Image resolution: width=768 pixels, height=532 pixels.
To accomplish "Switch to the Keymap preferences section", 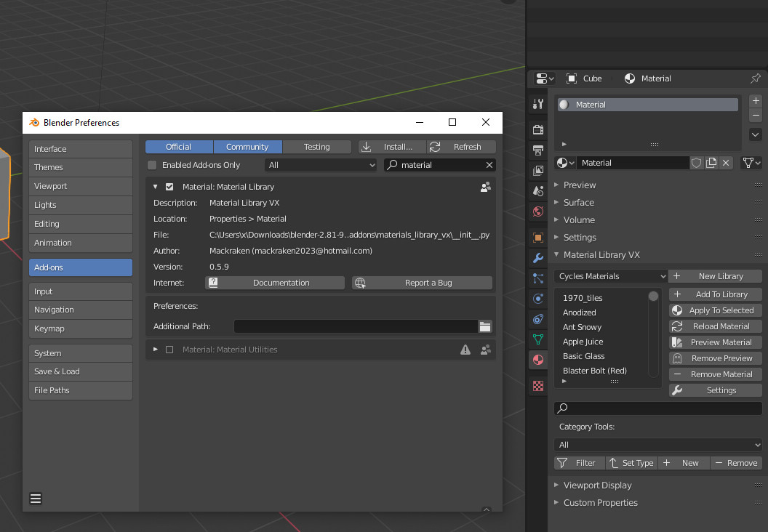I will point(80,329).
